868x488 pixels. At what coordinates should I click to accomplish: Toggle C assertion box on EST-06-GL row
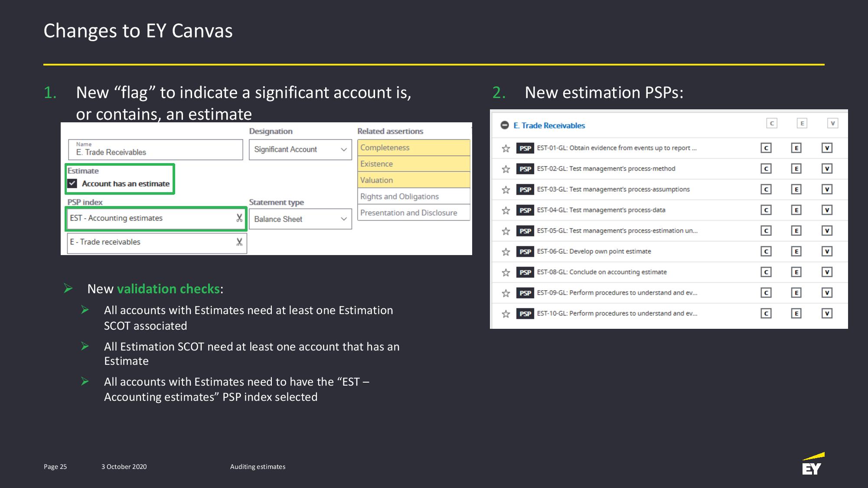[766, 252]
